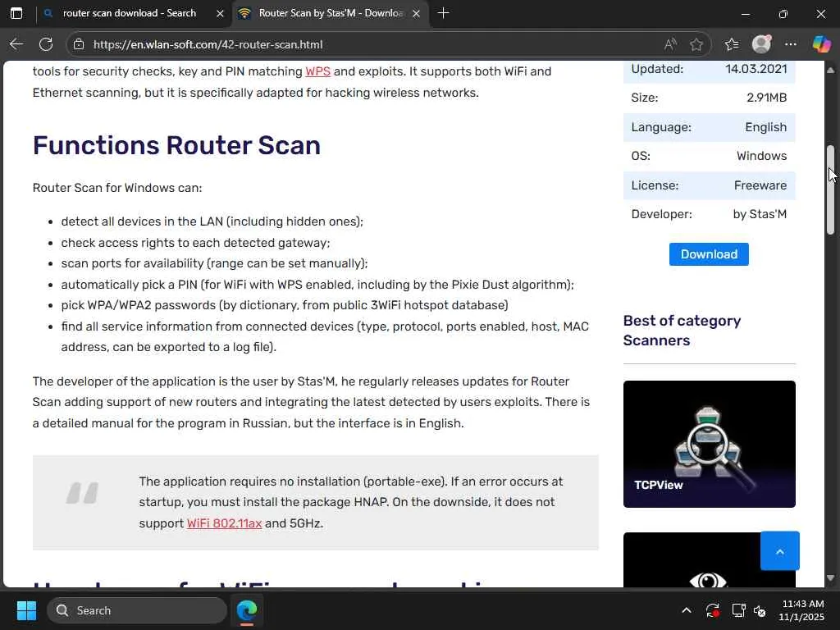Image resolution: width=840 pixels, height=630 pixels.
Task: Click page scrollbar down arrow
Action: (x=830, y=578)
